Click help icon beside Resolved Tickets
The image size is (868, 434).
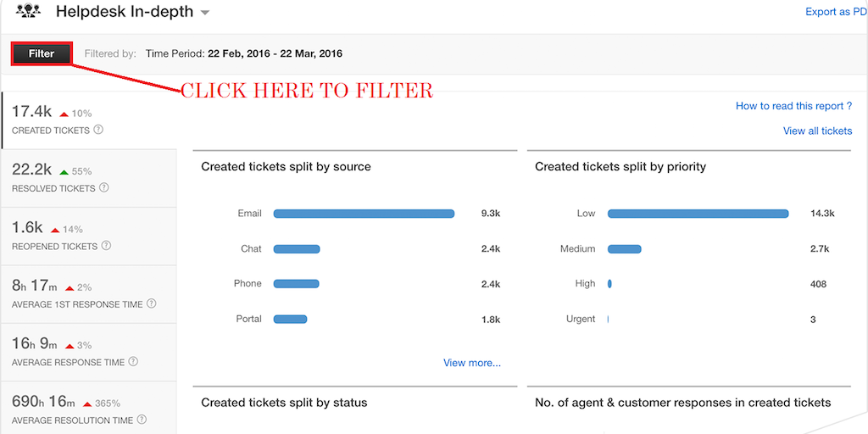coord(104,187)
